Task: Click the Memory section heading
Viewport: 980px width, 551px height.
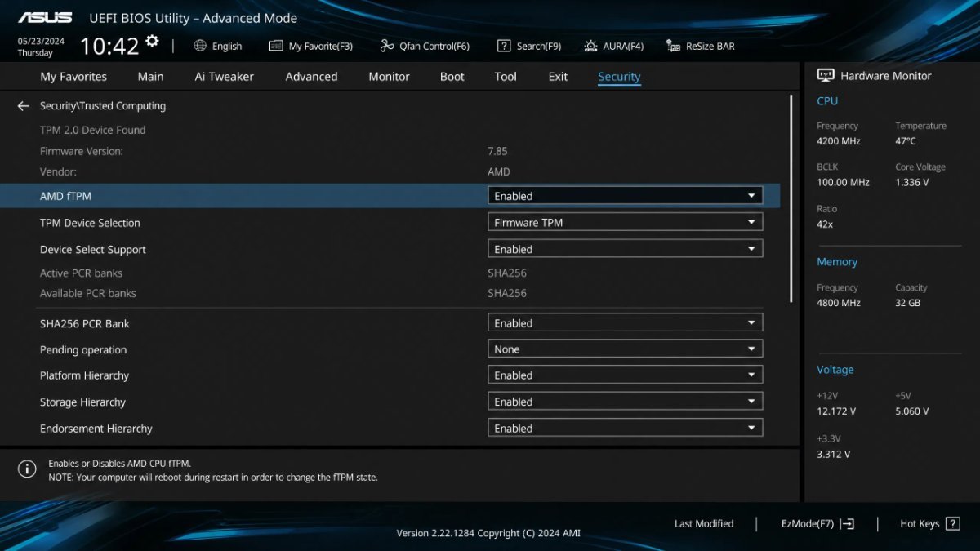Action: coord(837,262)
